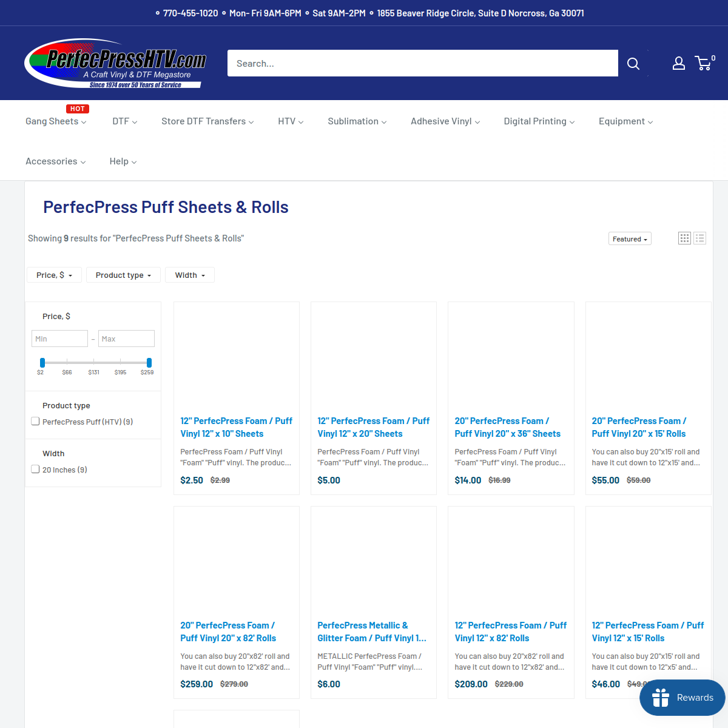Screen dimensions: 728x728
Task: Expand the Width filter dropdown
Action: click(190, 275)
